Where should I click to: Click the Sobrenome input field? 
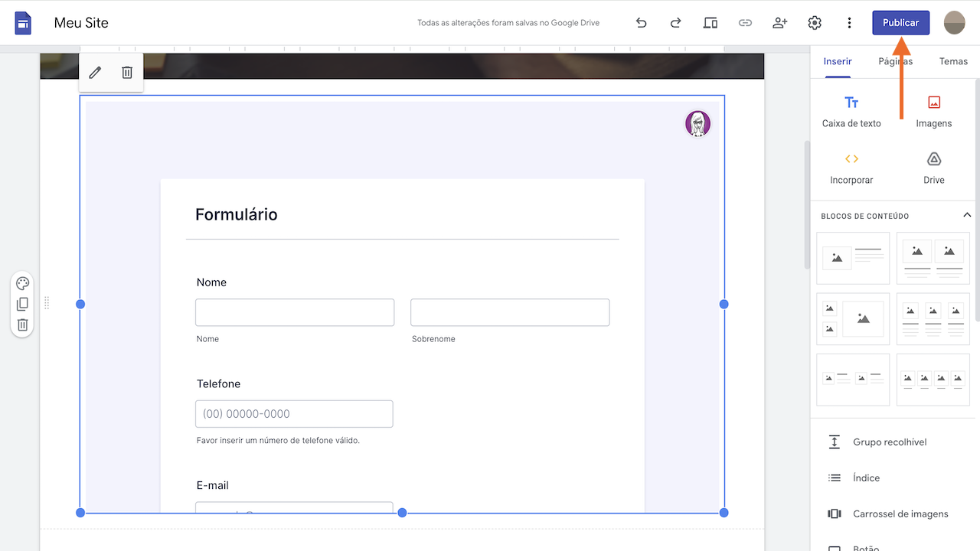(510, 312)
